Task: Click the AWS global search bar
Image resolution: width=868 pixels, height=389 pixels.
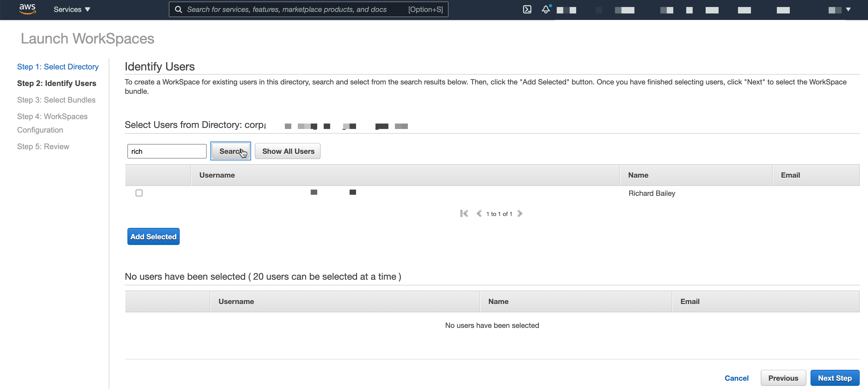Action: coord(308,9)
